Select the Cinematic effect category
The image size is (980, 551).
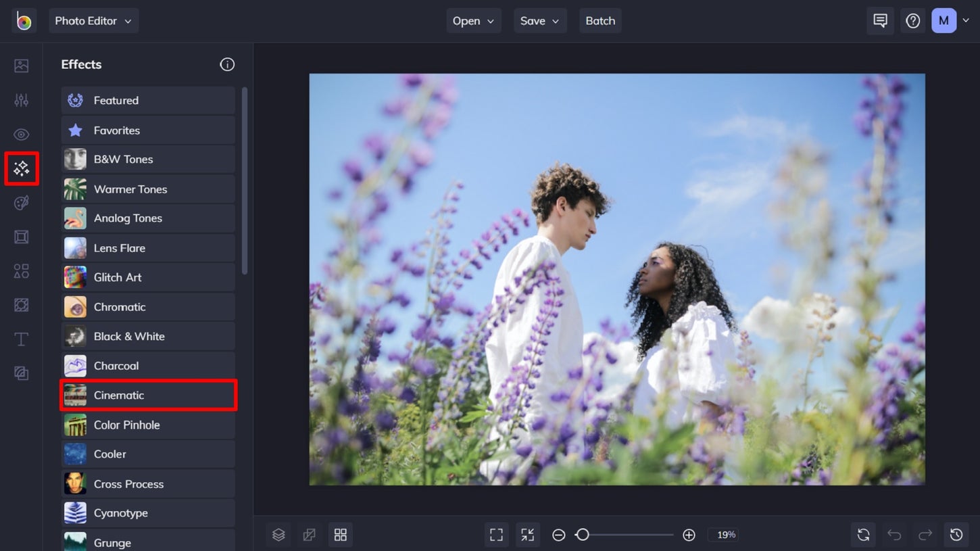pyautogui.click(x=148, y=395)
